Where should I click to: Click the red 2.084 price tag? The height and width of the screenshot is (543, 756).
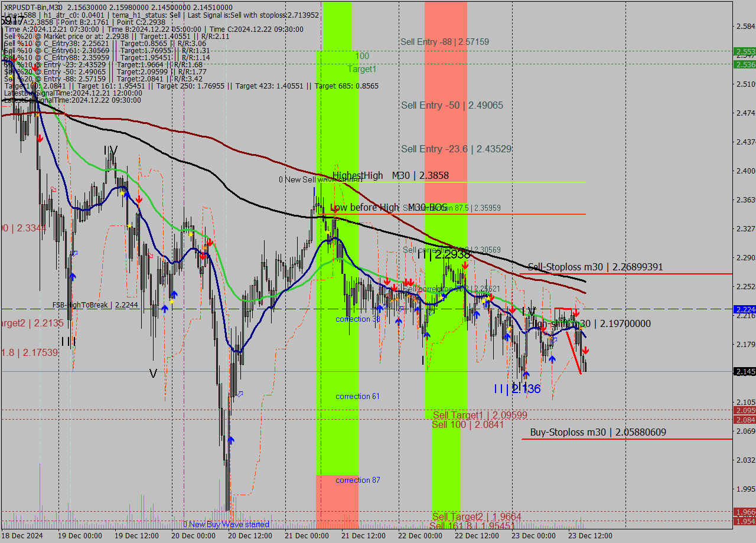click(x=744, y=420)
